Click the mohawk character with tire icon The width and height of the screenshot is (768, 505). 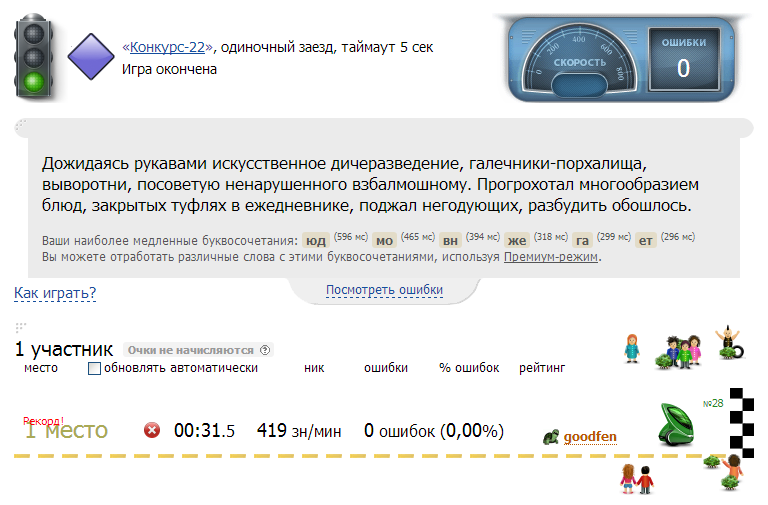point(729,342)
